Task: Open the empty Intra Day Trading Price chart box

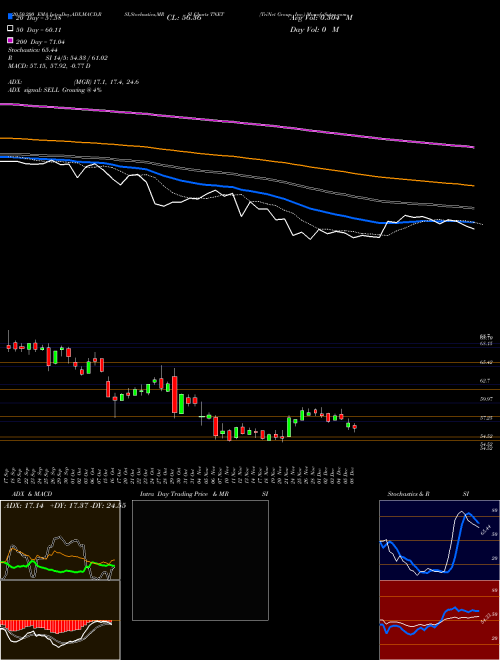Action: coord(200,560)
